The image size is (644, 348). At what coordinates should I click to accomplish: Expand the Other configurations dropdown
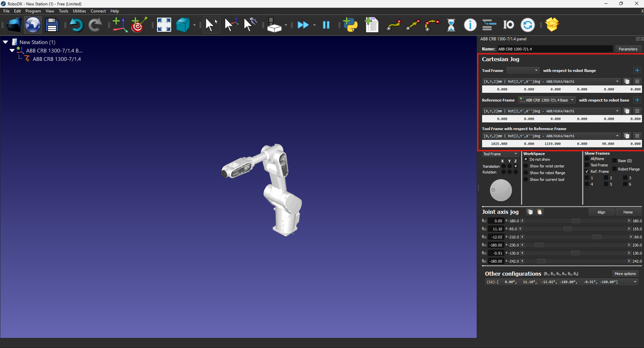(635, 282)
